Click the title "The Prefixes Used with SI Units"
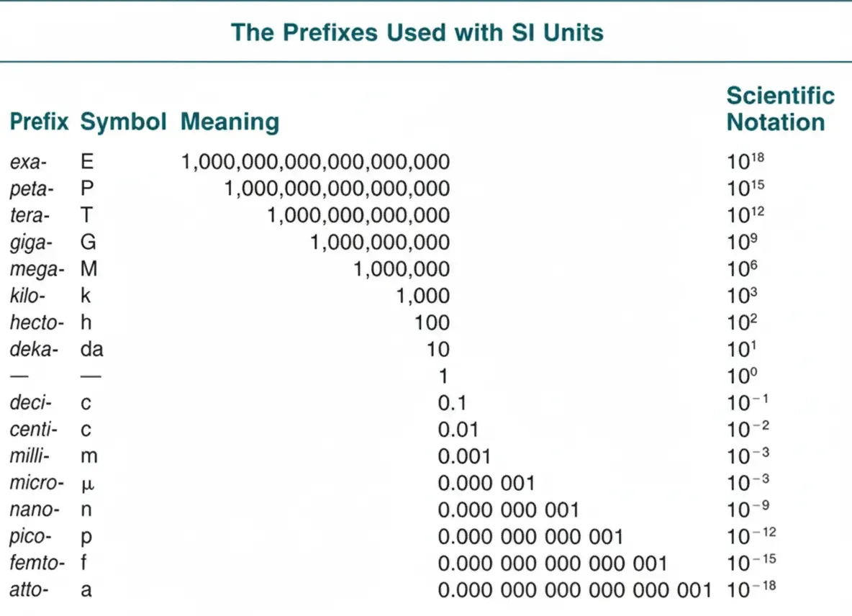Screen dimensions: 852x616 pyautogui.click(x=417, y=32)
